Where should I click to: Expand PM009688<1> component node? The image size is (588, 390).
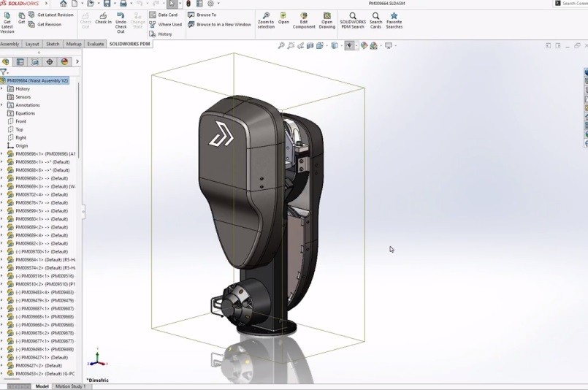2,162
